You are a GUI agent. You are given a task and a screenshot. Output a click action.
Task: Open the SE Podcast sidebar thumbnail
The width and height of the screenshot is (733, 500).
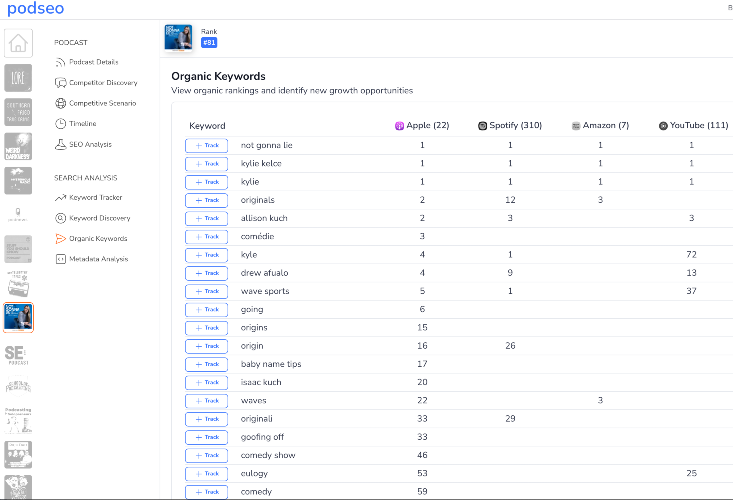coord(17,355)
